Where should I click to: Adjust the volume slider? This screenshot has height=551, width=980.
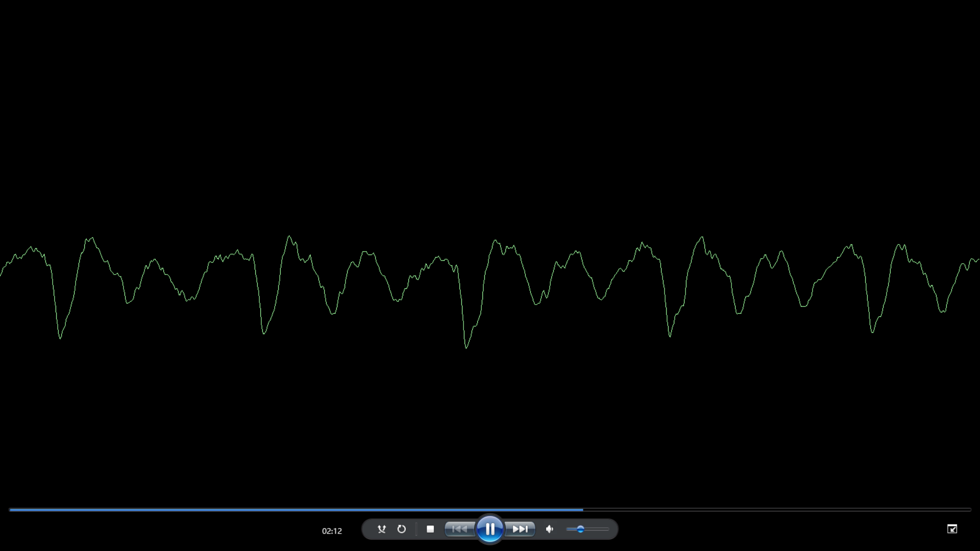coord(587,529)
